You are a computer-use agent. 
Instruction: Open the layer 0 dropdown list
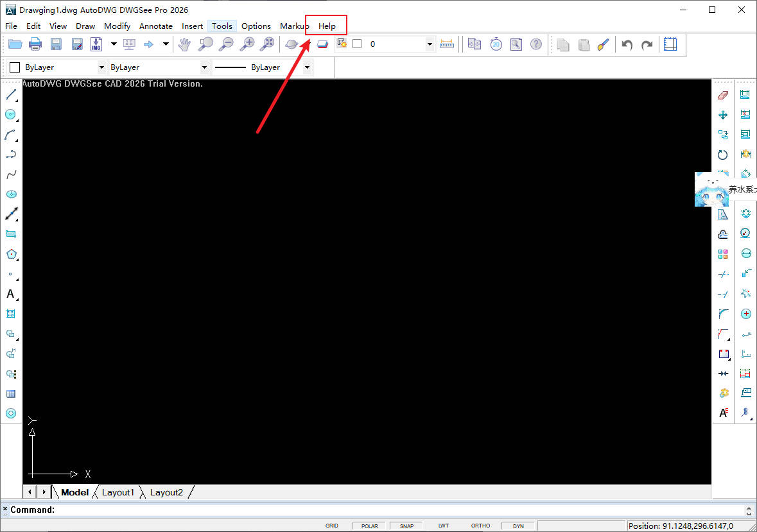[430, 44]
